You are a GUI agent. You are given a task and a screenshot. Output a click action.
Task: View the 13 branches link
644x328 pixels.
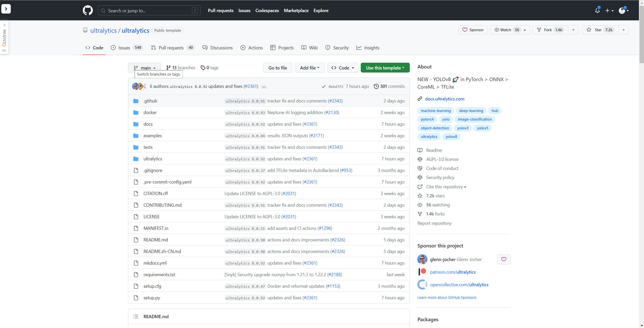(181, 68)
